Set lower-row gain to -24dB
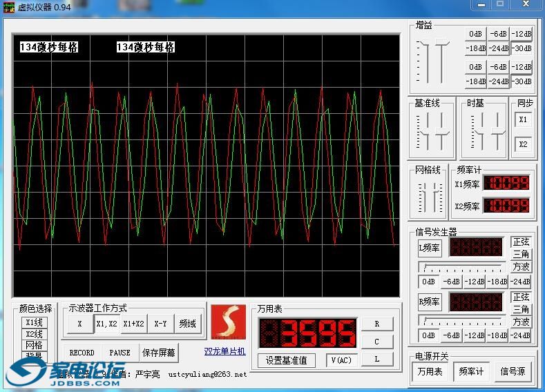This screenshot has height=392, width=545. [499, 81]
